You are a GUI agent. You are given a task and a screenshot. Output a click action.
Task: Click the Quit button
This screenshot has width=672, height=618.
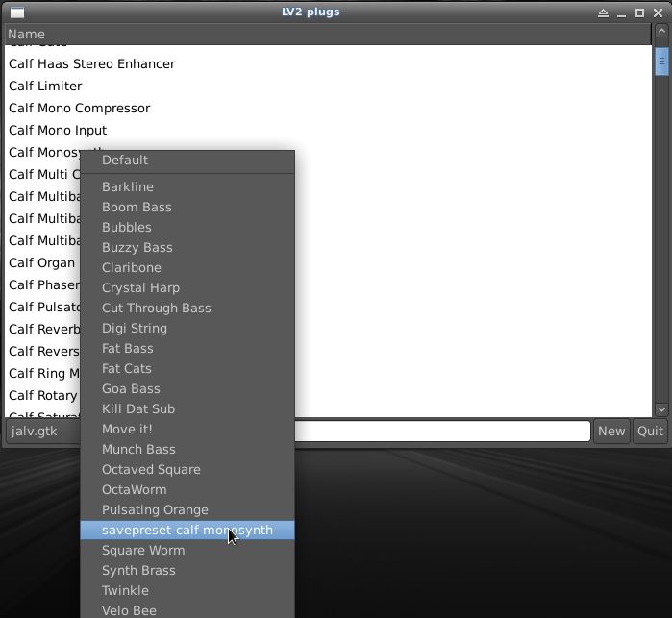click(x=650, y=432)
